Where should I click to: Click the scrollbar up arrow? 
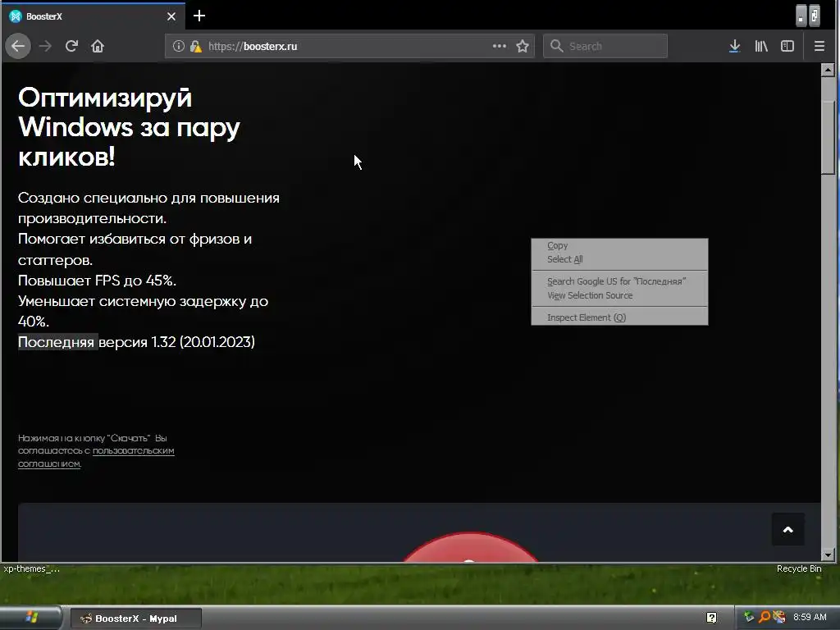829,70
